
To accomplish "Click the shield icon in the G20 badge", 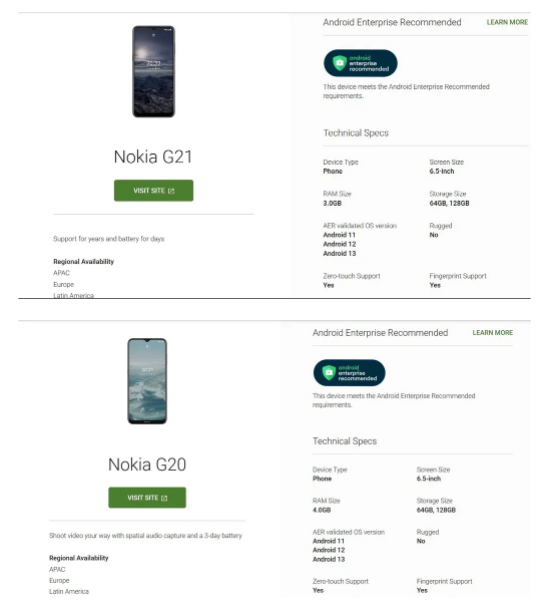I will click(329, 373).
